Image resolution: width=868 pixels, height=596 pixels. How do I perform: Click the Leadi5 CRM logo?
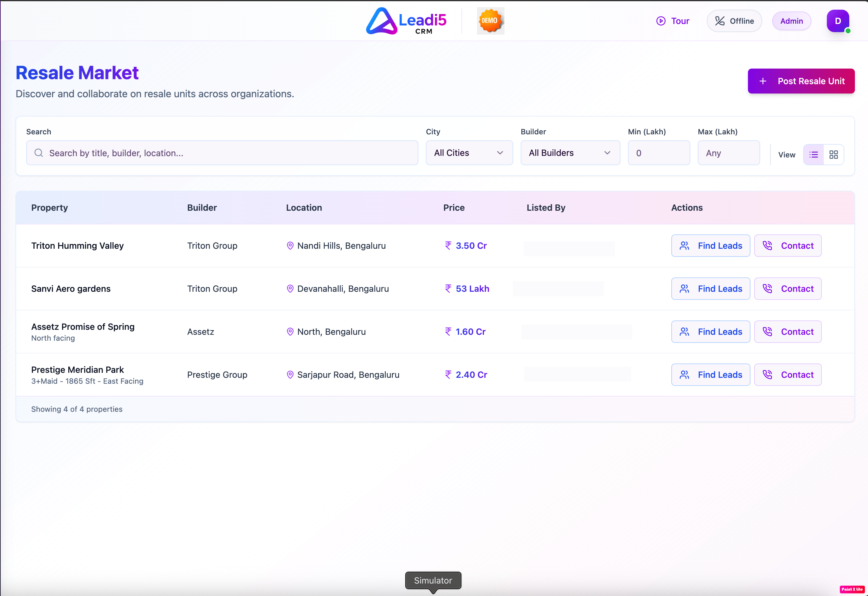pos(406,21)
